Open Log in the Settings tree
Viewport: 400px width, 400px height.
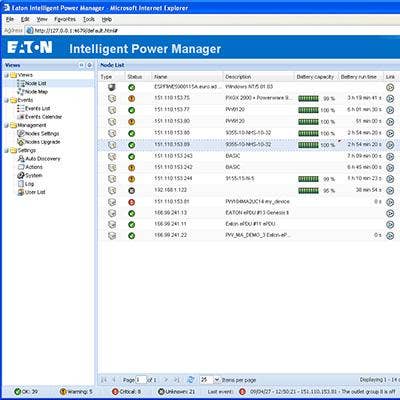tap(29, 184)
